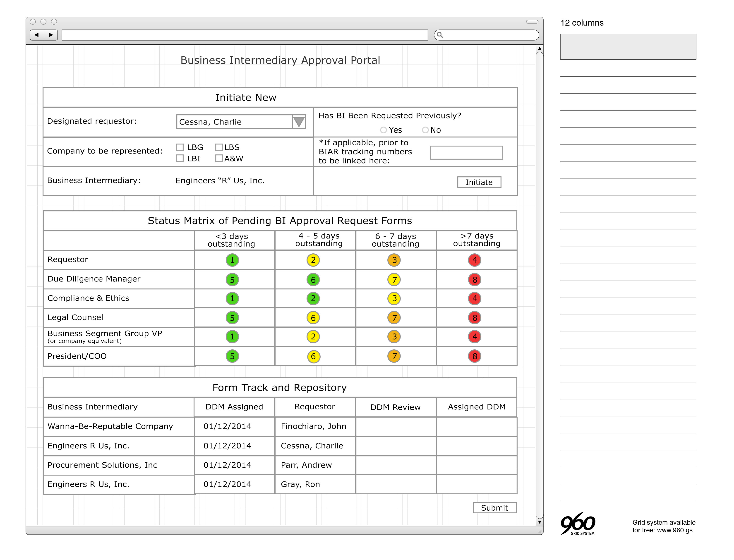Viewport: 734px width, 560px height.
Task: Select Yes for BI requested previously
Action: tap(384, 130)
